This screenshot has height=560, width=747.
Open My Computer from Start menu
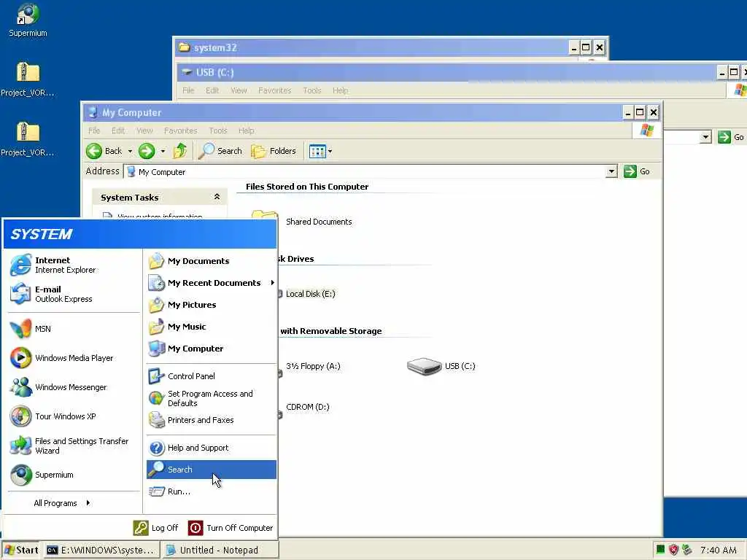pyautogui.click(x=211, y=349)
